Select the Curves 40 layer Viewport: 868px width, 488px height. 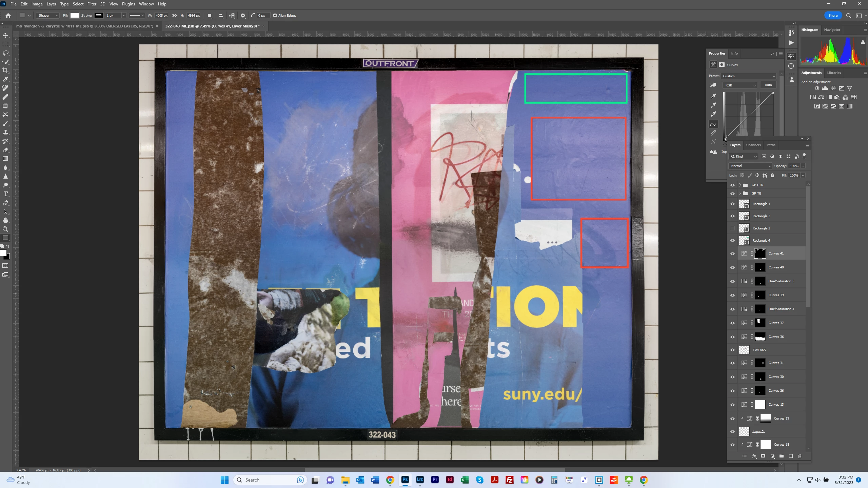coord(776,267)
